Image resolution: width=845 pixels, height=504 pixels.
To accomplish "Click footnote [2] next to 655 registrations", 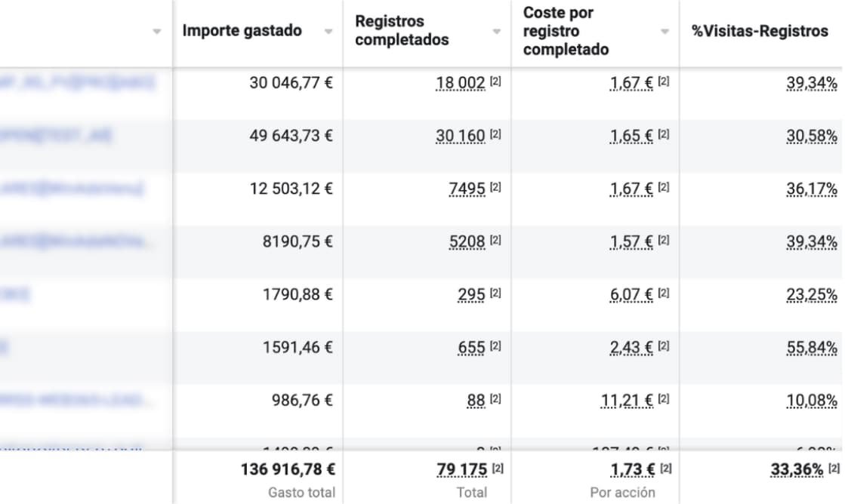I will [x=495, y=346].
